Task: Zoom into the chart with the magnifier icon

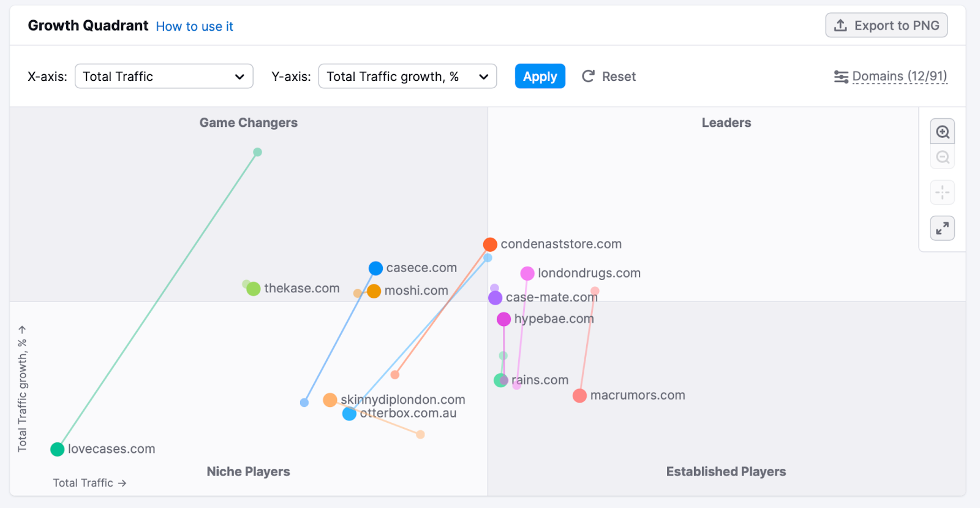Action: [941, 131]
